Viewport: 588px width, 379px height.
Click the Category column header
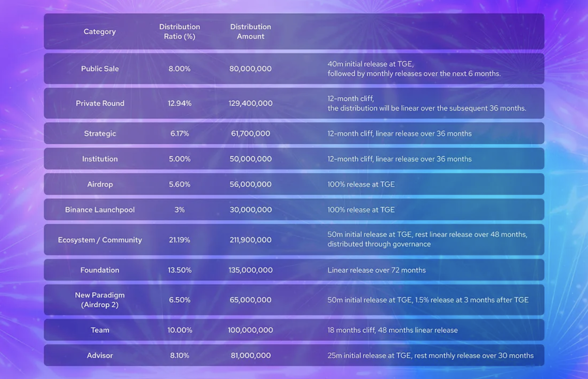pos(99,31)
